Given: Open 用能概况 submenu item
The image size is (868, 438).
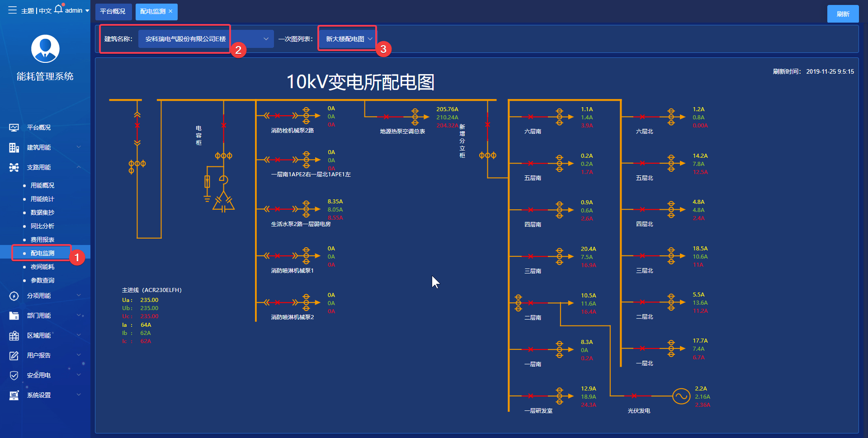Looking at the screenshot, I should point(42,185).
